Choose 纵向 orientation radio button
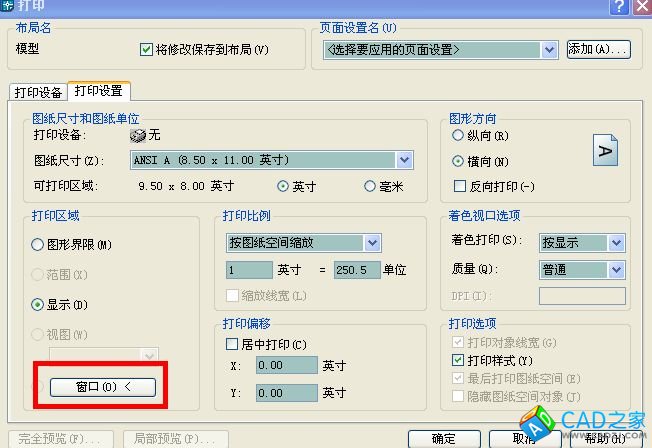The height and width of the screenshot is (448, 652). point(459,135)
